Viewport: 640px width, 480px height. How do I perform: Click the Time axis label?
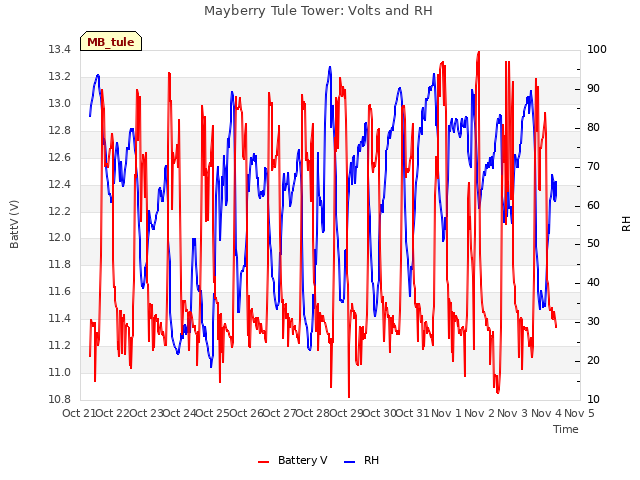point(566,429)
